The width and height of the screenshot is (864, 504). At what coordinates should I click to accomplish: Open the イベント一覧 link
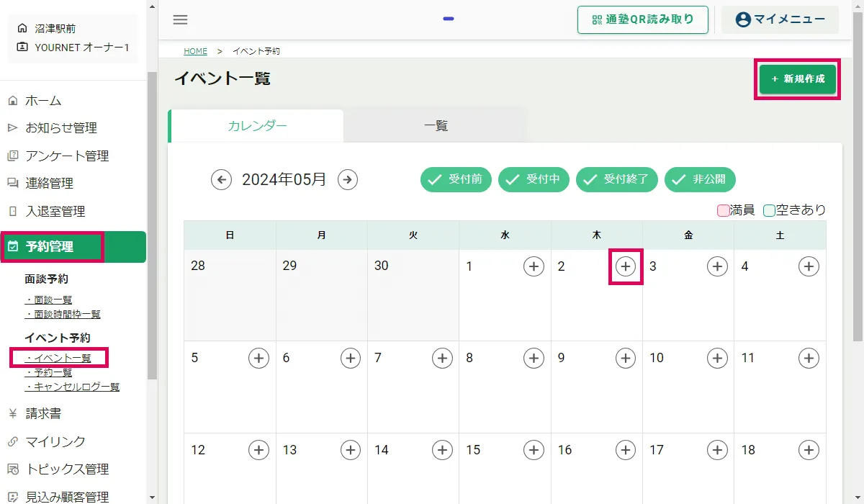tap(58, 358)
